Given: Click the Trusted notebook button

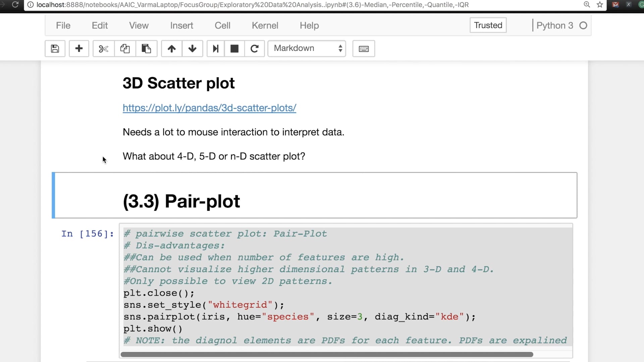Looking at the screenshot, I should (x=488, y=25).
